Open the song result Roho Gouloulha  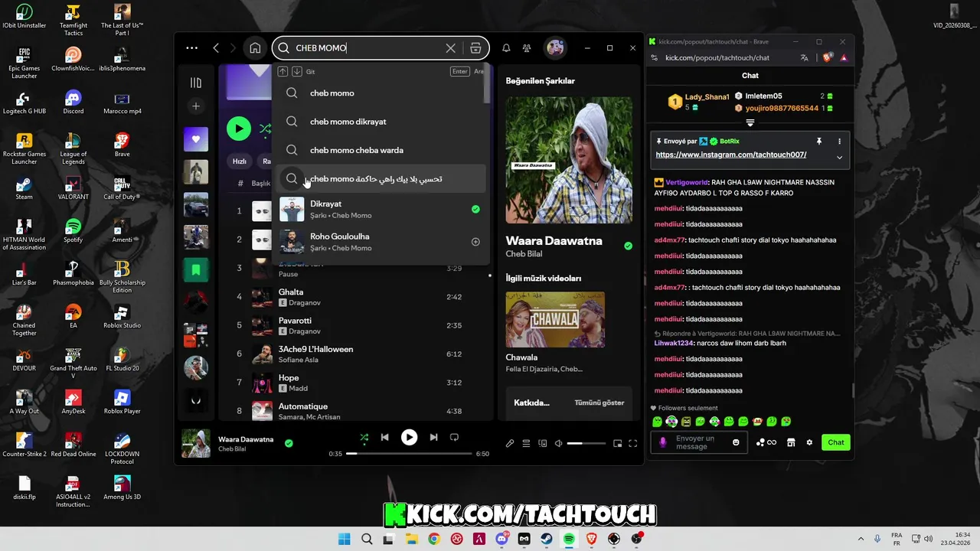point(381,242)
